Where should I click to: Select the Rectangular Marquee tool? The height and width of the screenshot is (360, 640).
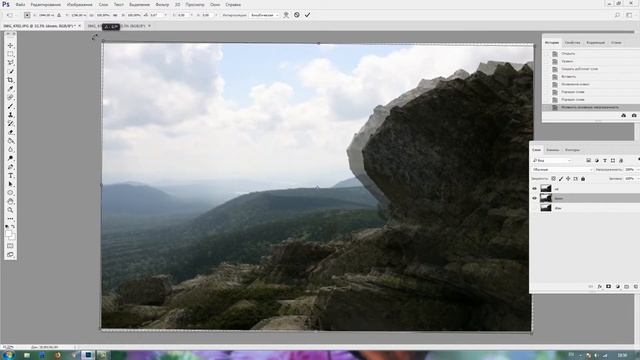tap(11, 54)
